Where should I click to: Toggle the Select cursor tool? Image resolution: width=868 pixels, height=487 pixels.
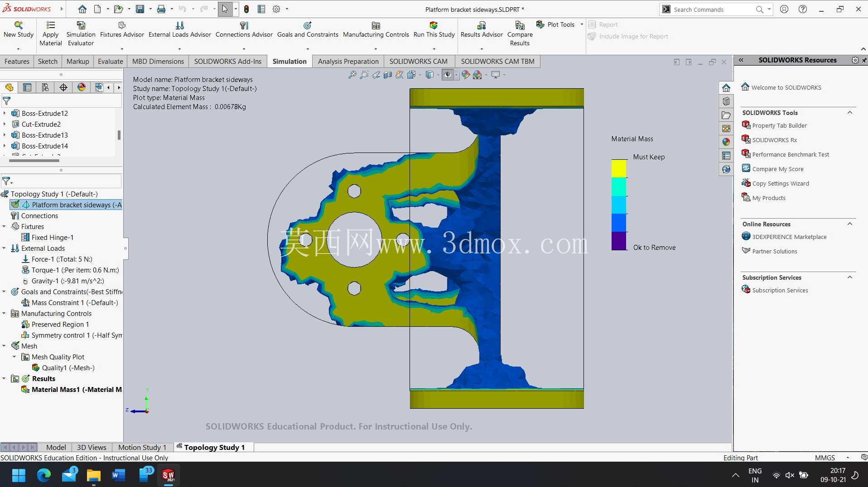pos(225,9)
